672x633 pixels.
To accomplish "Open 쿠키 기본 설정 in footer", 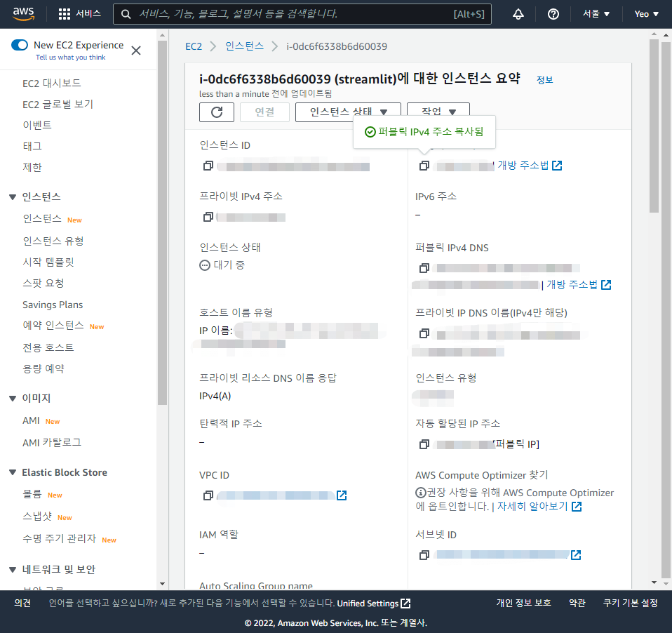I will (x=631, y=603).
